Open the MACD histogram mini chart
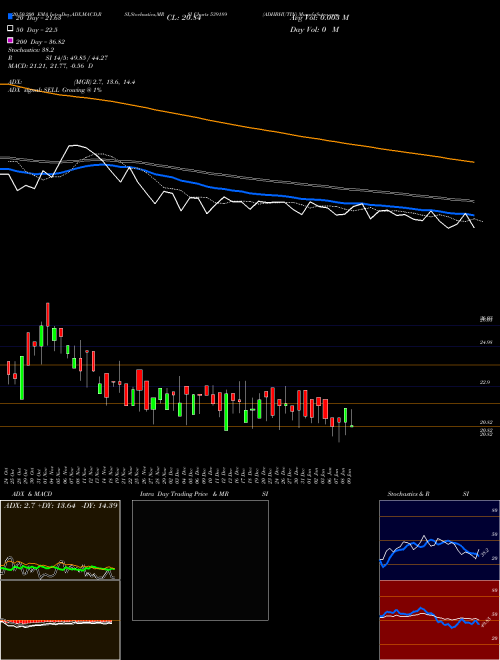The image size is (500, 660). coord(60,620)
